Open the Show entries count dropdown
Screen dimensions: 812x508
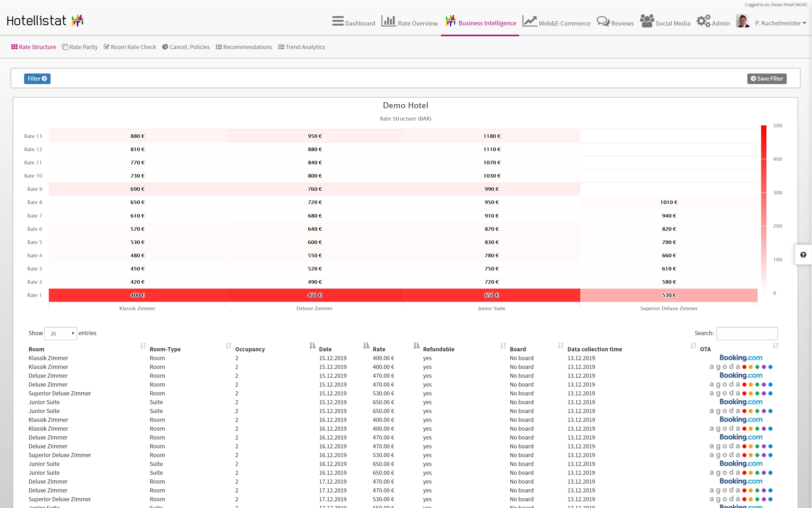point(61,333)
